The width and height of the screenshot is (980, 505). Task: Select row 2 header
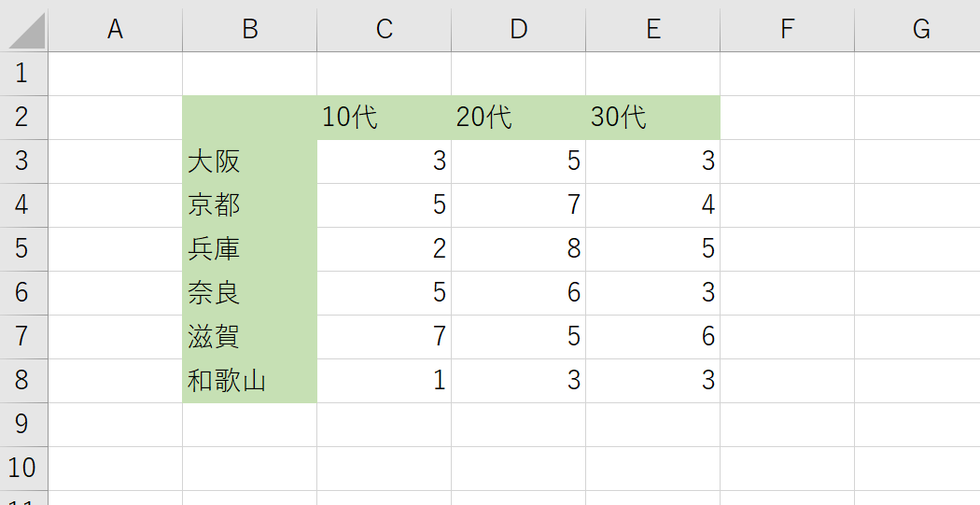click(23, 118)
